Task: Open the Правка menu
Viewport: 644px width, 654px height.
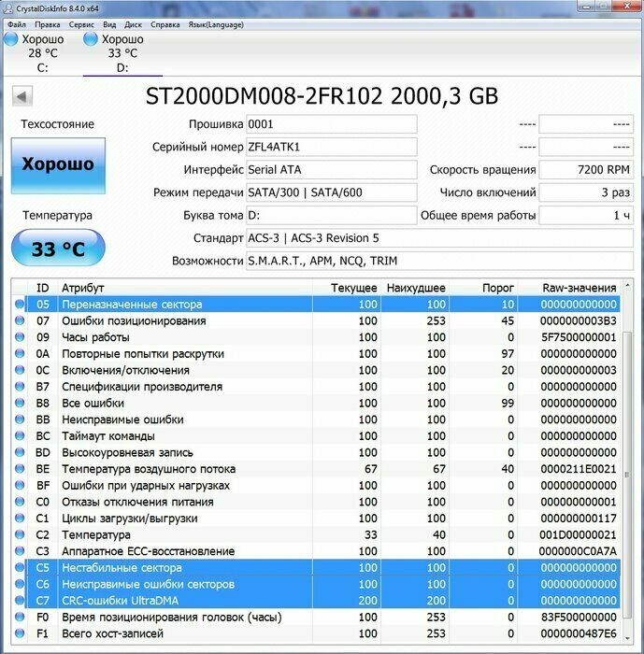Action: (x=47, y=24)
